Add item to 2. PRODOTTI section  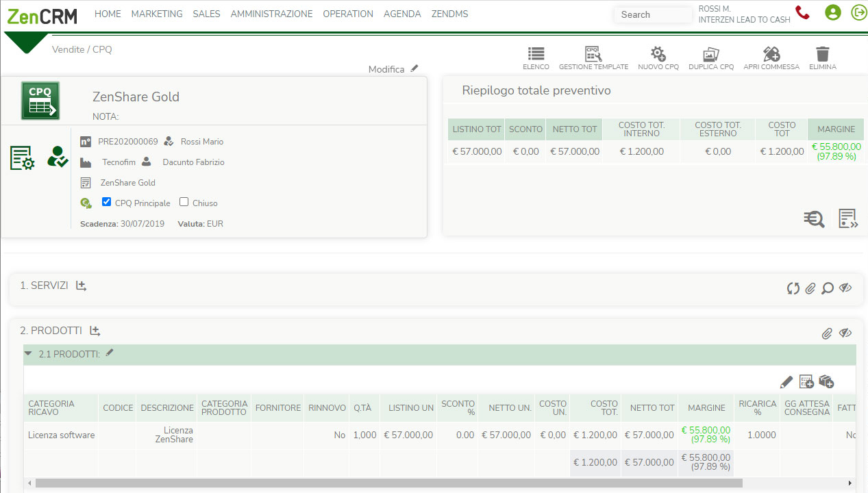tap(95, 331)
